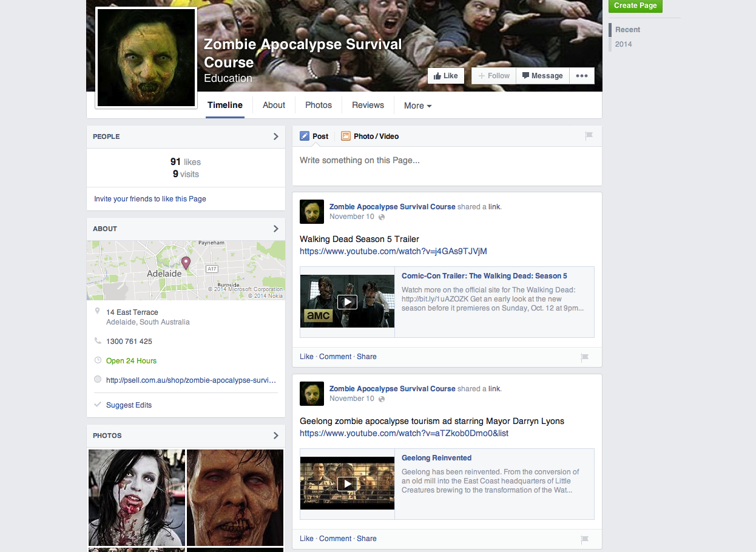Follow the Zombie Apocalypse Survival Course page
Screen dimensions: 756x552
pyautogui.click(x=494, y=76)
